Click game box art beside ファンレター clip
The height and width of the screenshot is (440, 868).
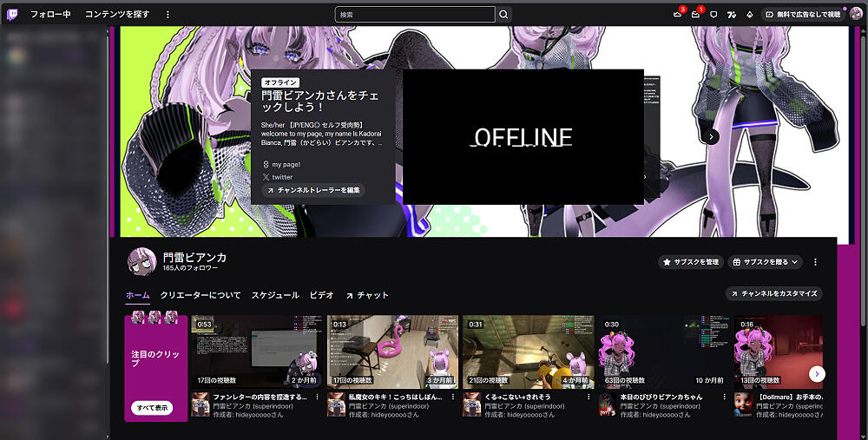(x=201, y=404)
